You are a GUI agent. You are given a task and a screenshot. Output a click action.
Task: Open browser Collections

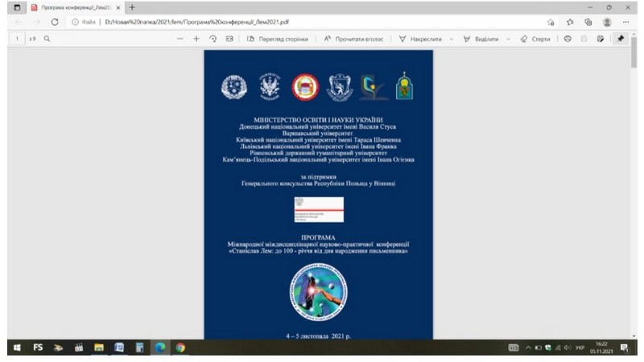pyautogui.click(x=588, y=23)
